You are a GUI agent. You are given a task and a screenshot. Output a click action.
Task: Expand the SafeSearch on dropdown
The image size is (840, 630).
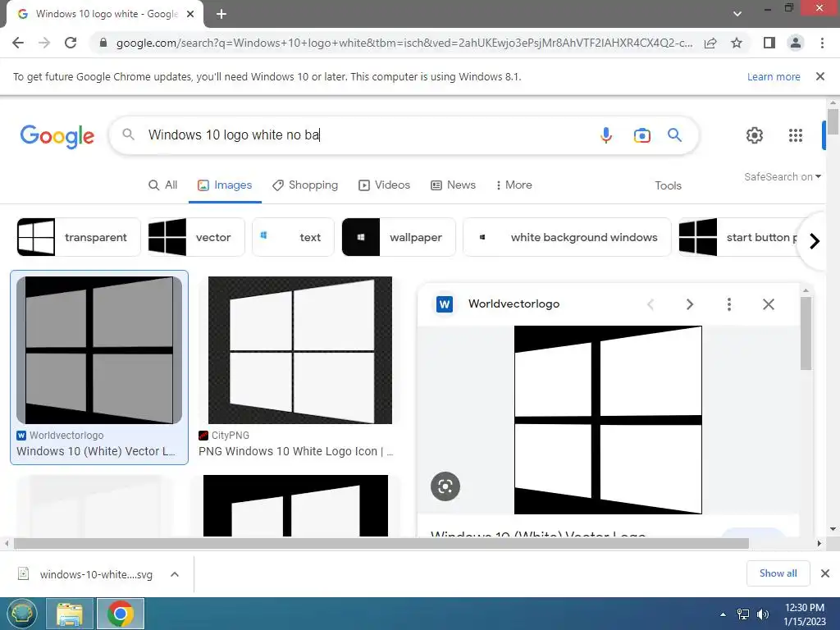783,177
